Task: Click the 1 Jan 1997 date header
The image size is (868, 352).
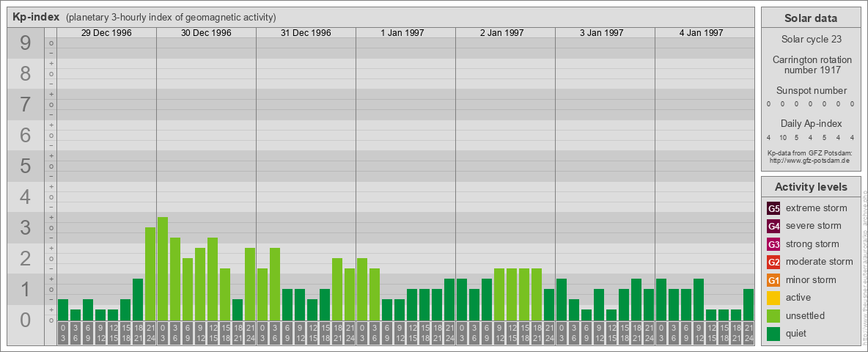Action: point(402,33)
